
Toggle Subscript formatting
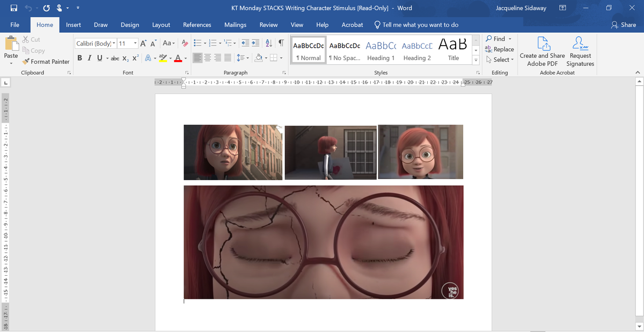coord(125,58)
